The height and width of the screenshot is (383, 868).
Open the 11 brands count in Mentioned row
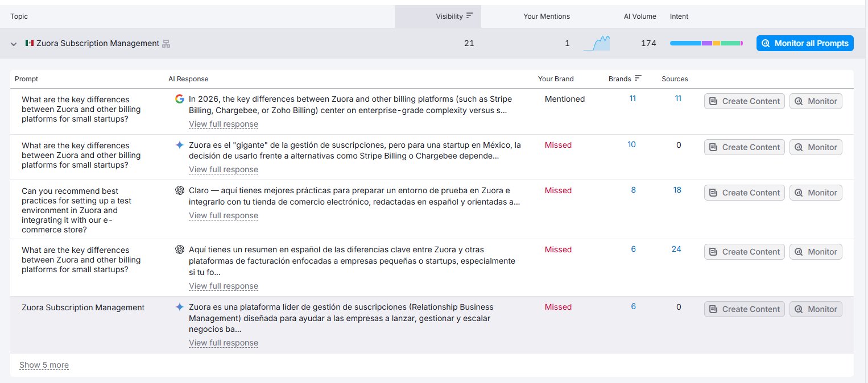[x=633, y=98]
